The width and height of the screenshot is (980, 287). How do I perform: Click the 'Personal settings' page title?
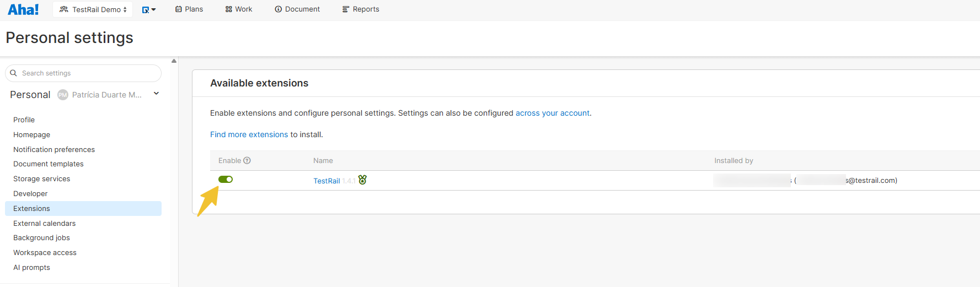[x=69, y=37]
